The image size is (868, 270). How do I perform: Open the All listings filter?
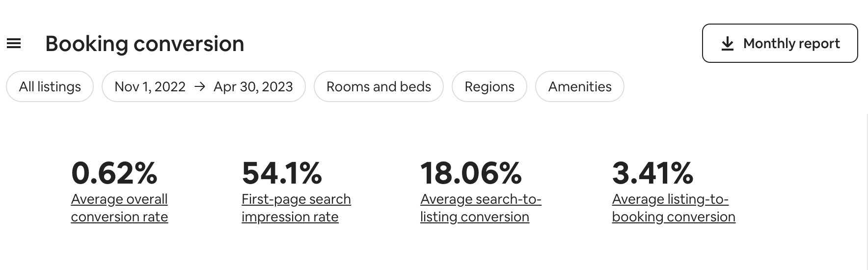tap(50, 87)
